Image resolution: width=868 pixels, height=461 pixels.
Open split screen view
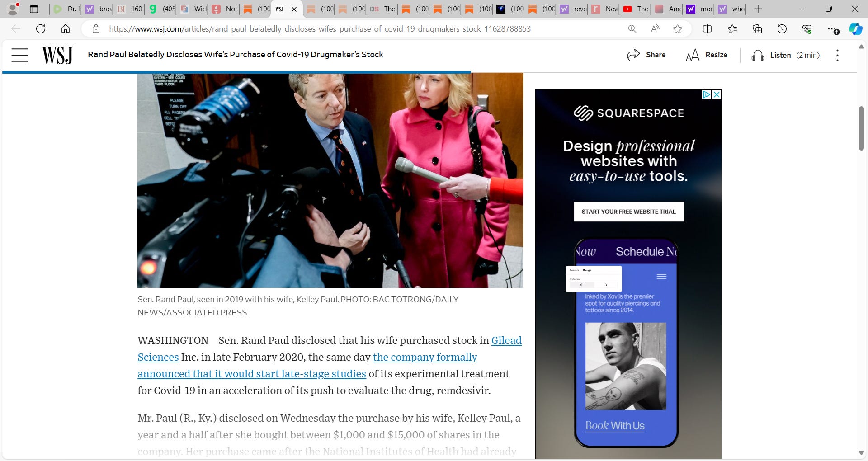(x=708, y=29)
